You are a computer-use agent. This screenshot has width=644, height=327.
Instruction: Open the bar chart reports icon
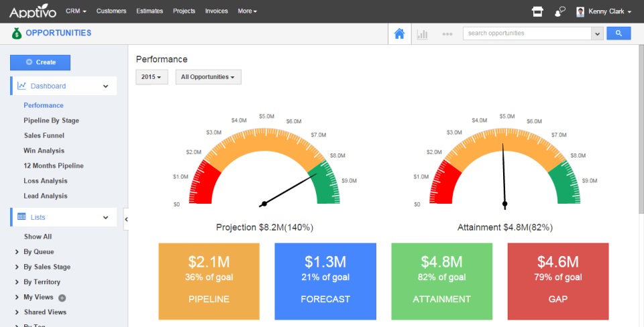pos(423,34)
